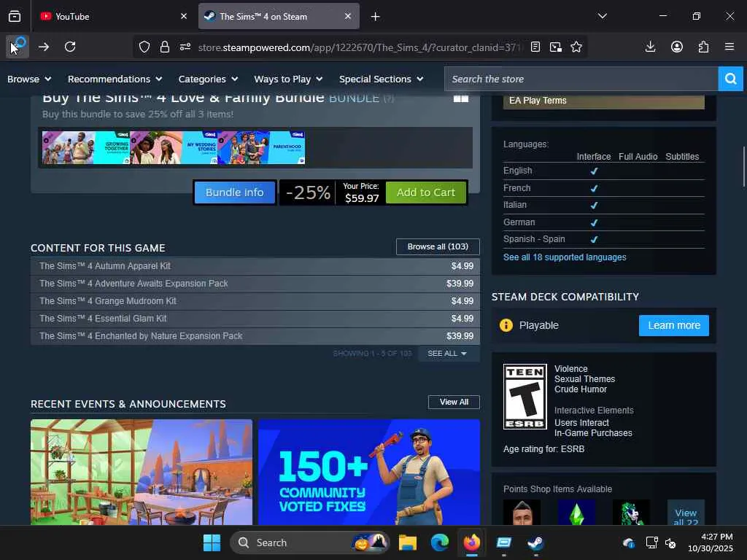Open Adventure Awaits Expansion Pack row

tap(255, 284)
